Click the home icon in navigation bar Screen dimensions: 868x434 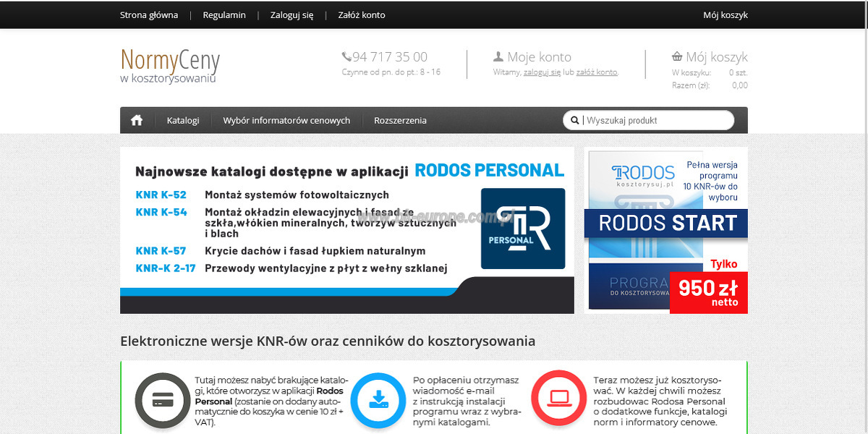(x=137, y=121)
